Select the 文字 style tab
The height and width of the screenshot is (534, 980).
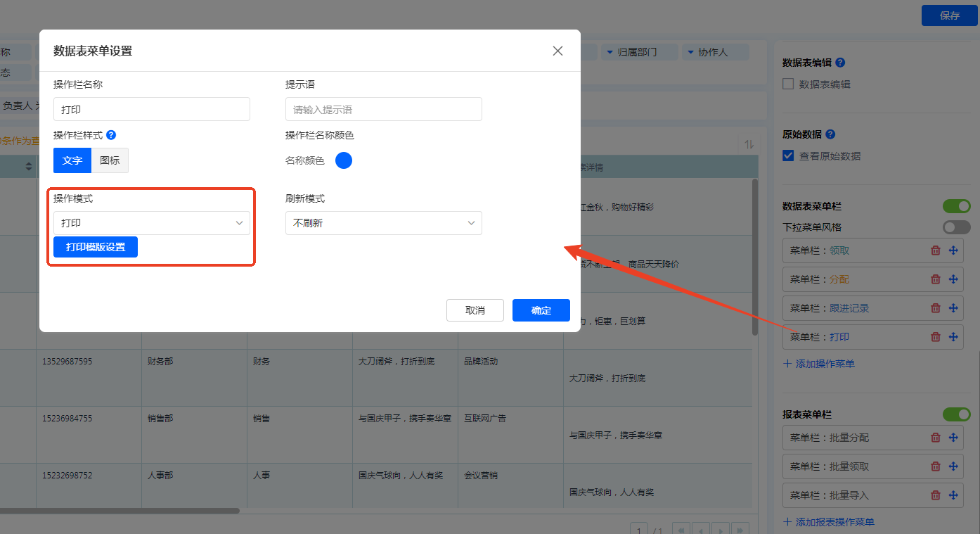click(72, 160)
